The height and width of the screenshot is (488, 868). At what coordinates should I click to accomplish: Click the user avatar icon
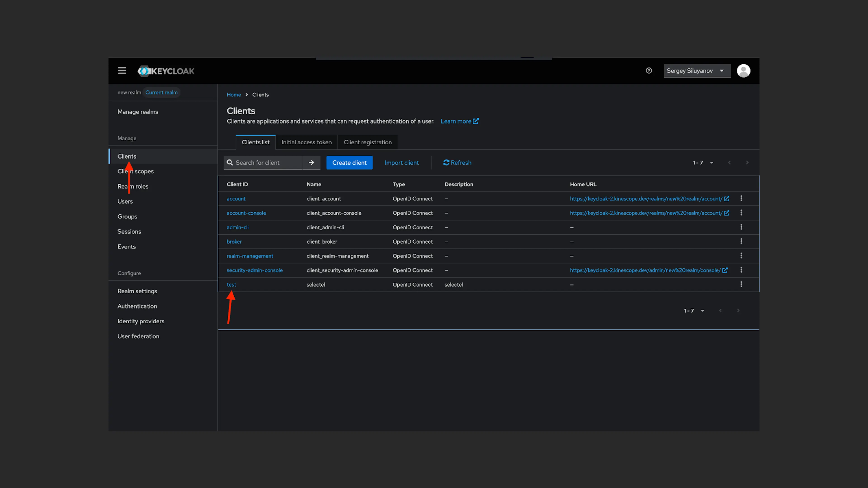(743, 71)
